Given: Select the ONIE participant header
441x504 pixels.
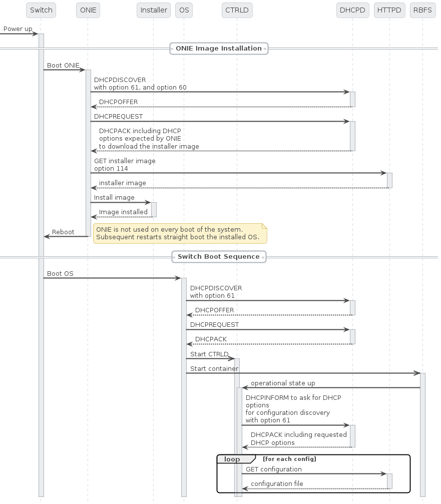Looking at the screenshot, I should click(88, 10).
